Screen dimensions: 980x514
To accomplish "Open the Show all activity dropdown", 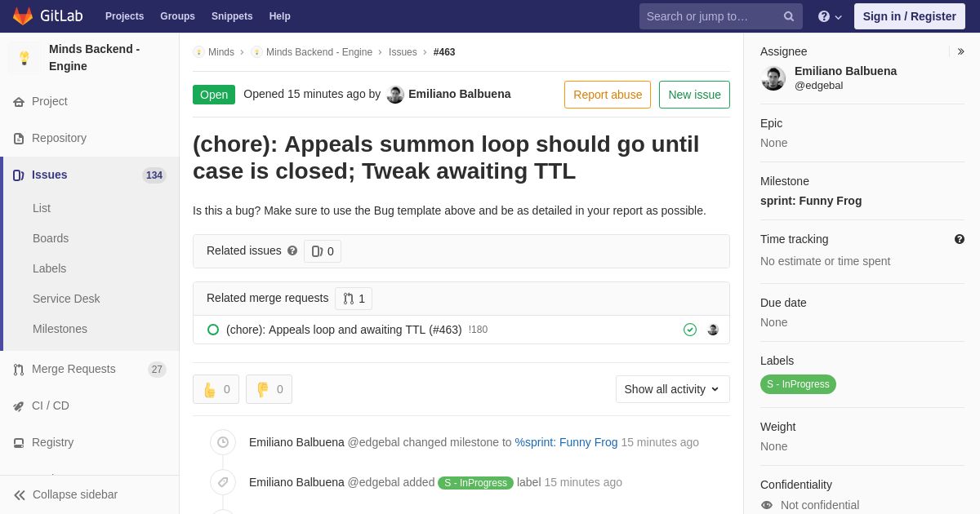I will click(673, 389).
